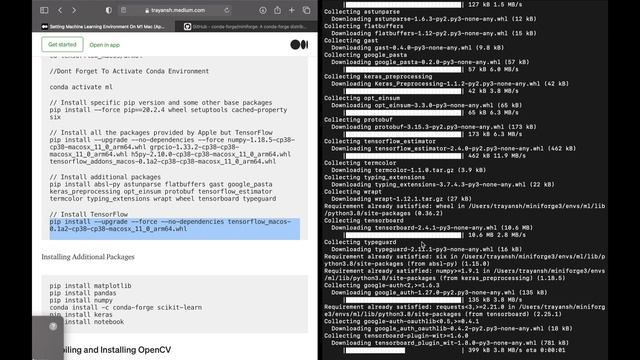Click the 'pip install keras' line
The height and width of the screenshot is (360, 640).
(81, 314)
